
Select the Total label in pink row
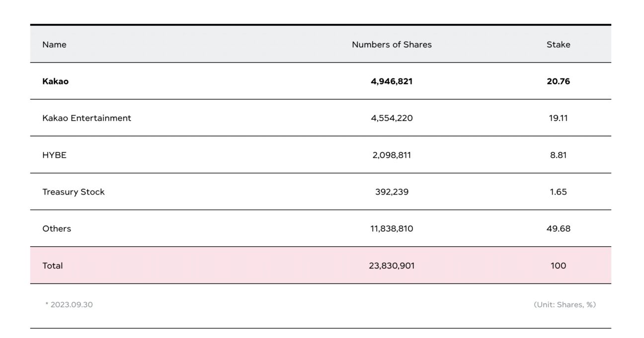click(x=53, y=266)
